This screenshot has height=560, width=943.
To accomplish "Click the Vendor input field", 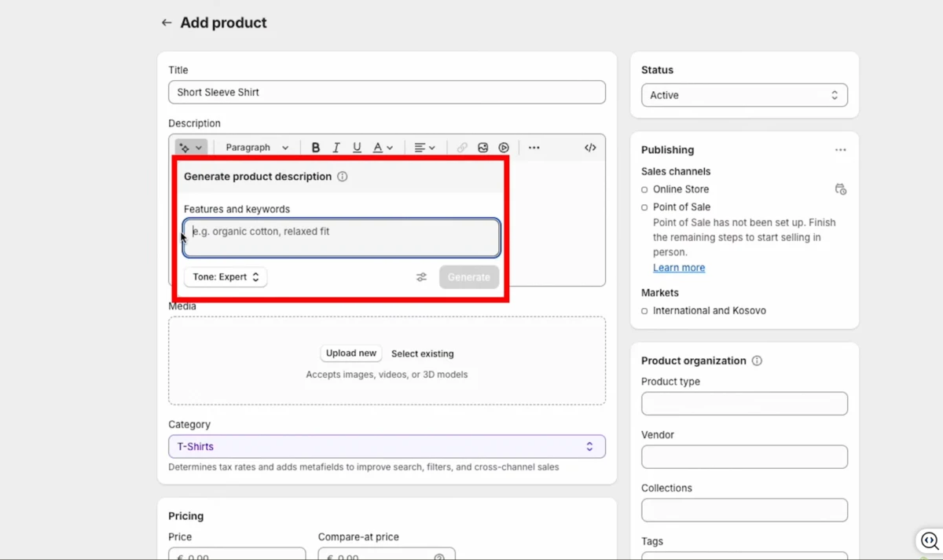I will pyautogui.click(x=744, y=457).
